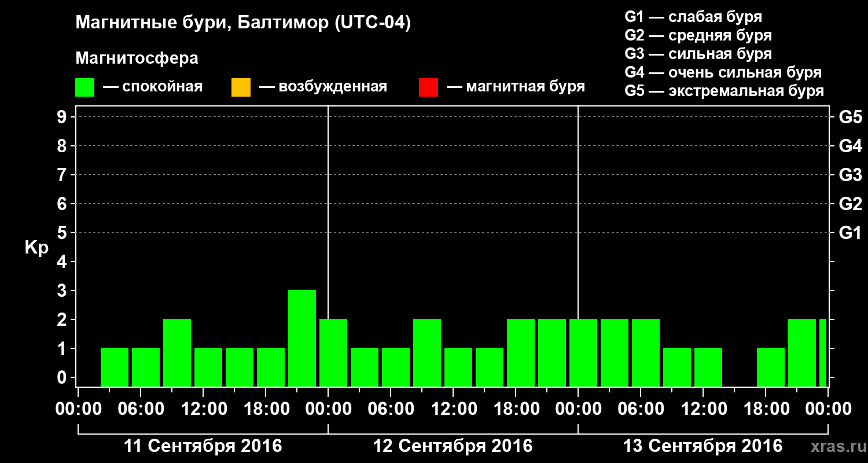Click the red 'магнитная буря' legend swatch
The height and width of the screenshot is (463, 868).
(428, 87)
